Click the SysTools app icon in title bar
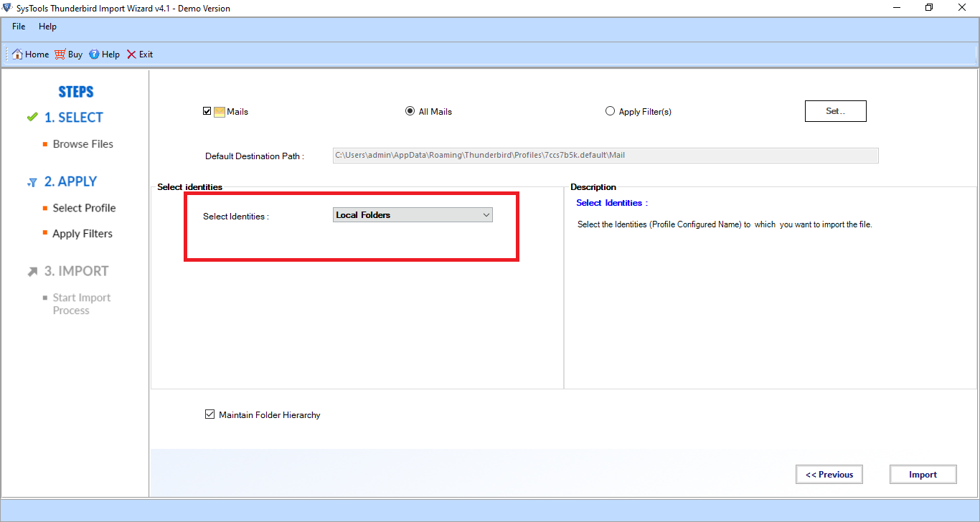Screen dimensions: 980x522 (x=6, y=8)
